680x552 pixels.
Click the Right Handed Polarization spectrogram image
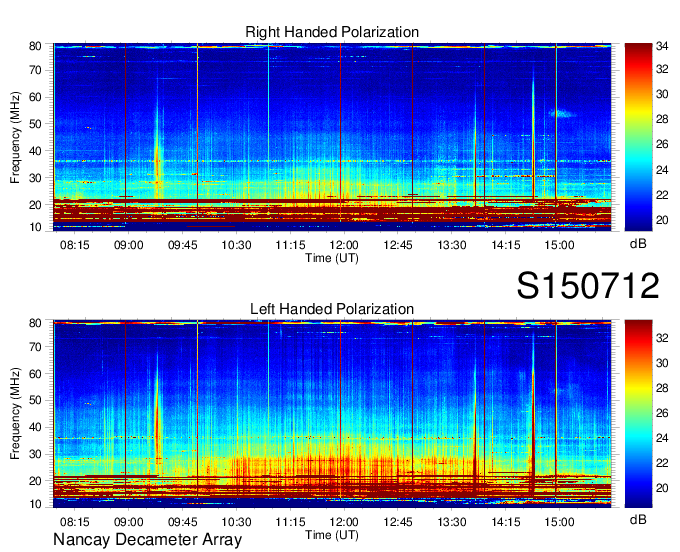332,137
